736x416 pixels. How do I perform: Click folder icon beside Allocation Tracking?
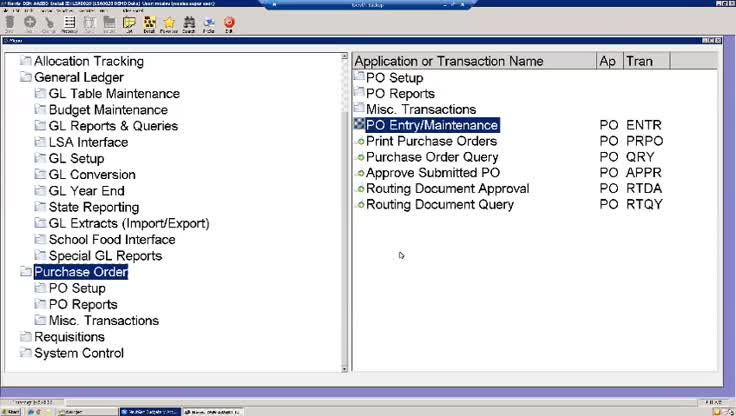(26, 61)
